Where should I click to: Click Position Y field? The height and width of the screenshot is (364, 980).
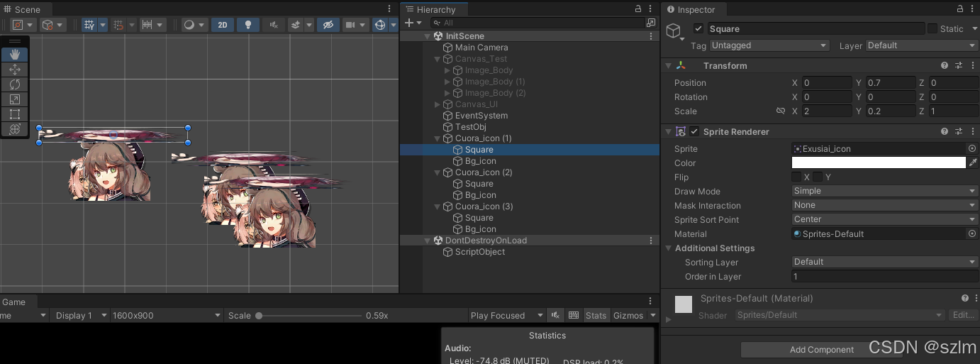(x=891, y=83)
